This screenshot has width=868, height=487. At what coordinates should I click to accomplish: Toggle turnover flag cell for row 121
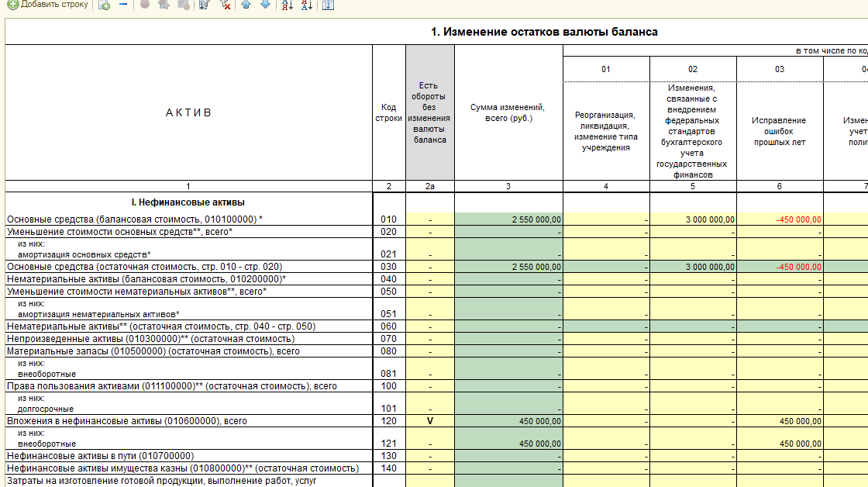430,438
